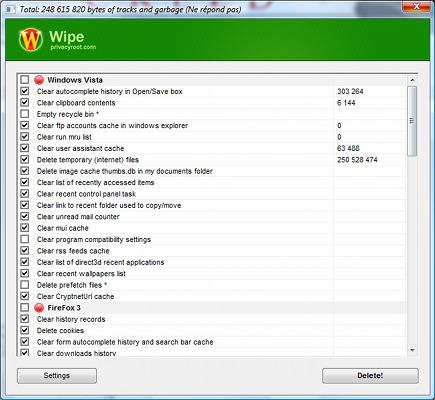Enable Clear program compatibility settings
The width and height of the screenshot is (435, 400).
25,239
